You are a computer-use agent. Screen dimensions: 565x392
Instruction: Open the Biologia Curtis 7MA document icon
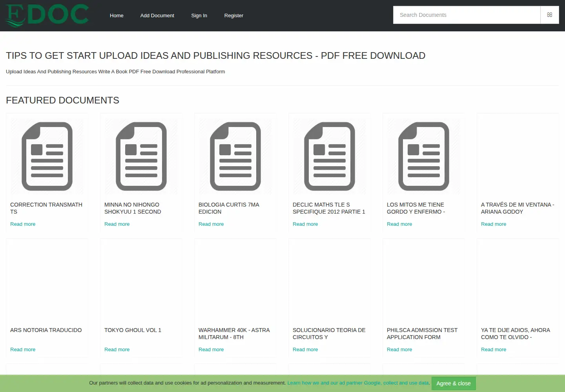coord(235,156)
